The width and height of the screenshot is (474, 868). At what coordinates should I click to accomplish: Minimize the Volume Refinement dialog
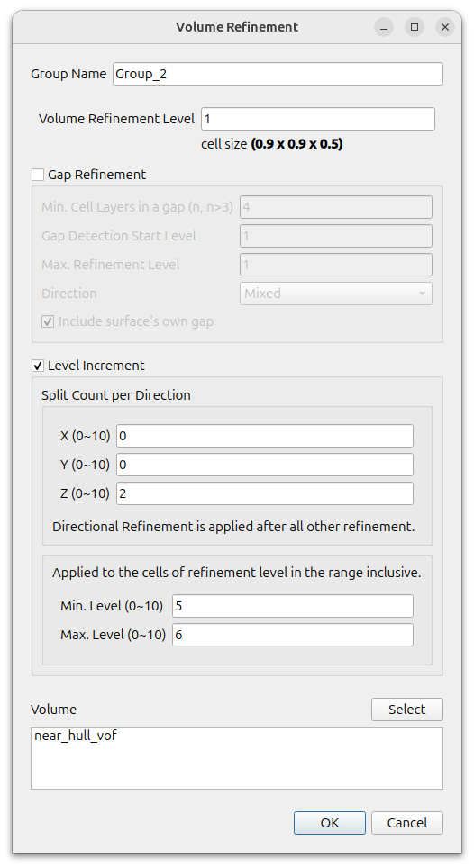(384, 27)
